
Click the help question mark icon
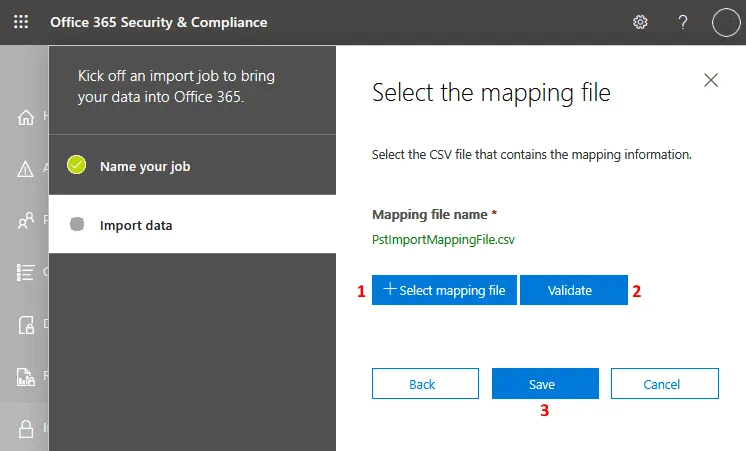(683, 22)
